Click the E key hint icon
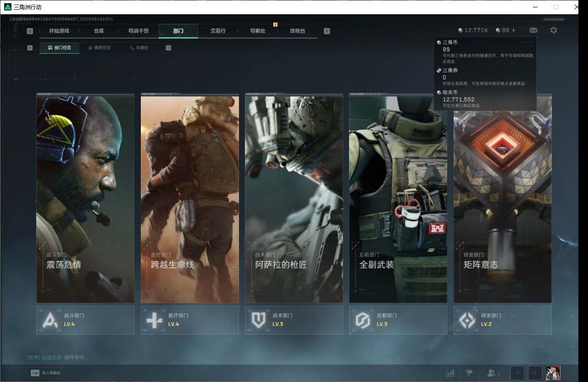588x382 pixels. coord(327,31)
